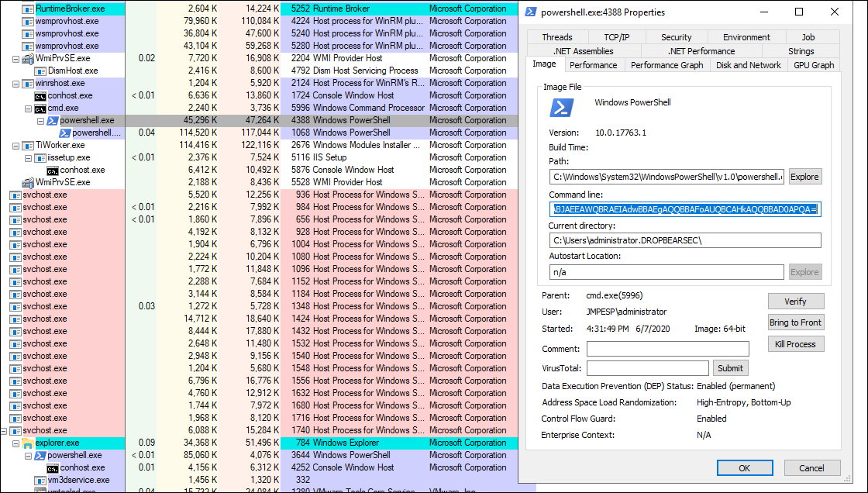Click the Current directory field
Viewport: 868px width, 493px height.
[685, 240]
